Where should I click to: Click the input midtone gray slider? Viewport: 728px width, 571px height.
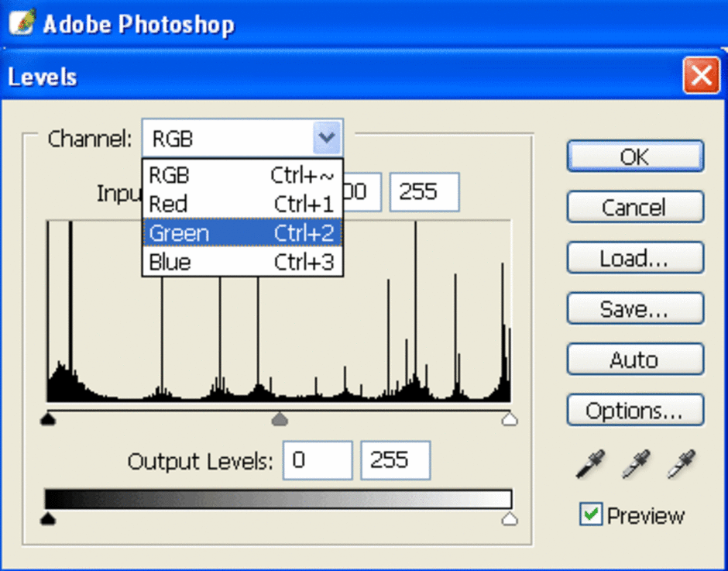tap(280, 419)
